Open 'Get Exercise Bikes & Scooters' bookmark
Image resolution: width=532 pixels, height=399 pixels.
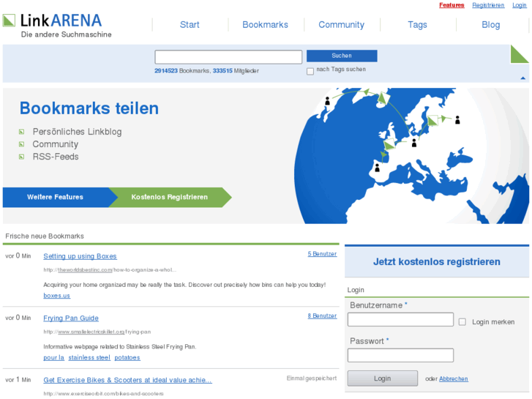pyautogui.click(x=127, y=380)
